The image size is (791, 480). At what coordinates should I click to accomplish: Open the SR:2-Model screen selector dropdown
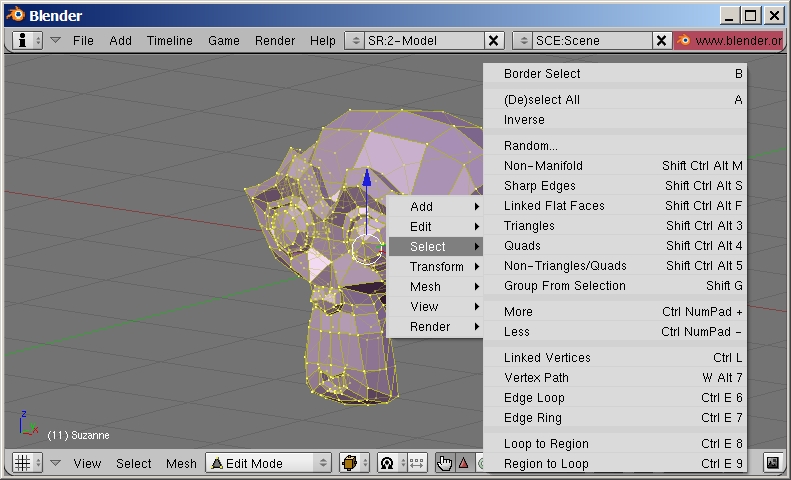point(355,40)
